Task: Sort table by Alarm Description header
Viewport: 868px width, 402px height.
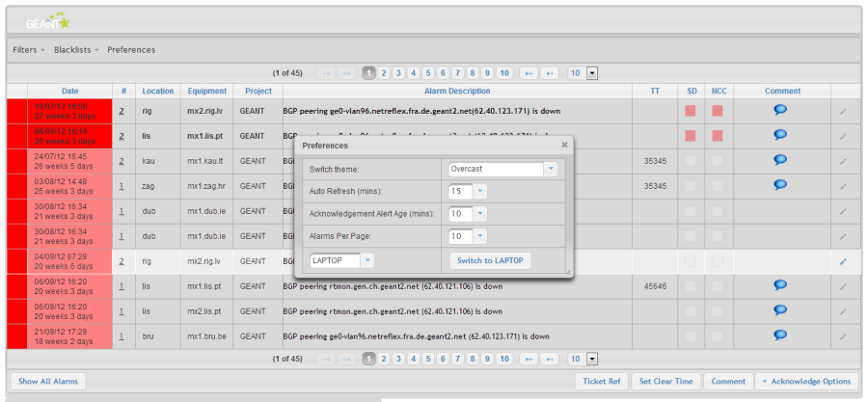Action: pyautogui.click(x=457, y=92)
